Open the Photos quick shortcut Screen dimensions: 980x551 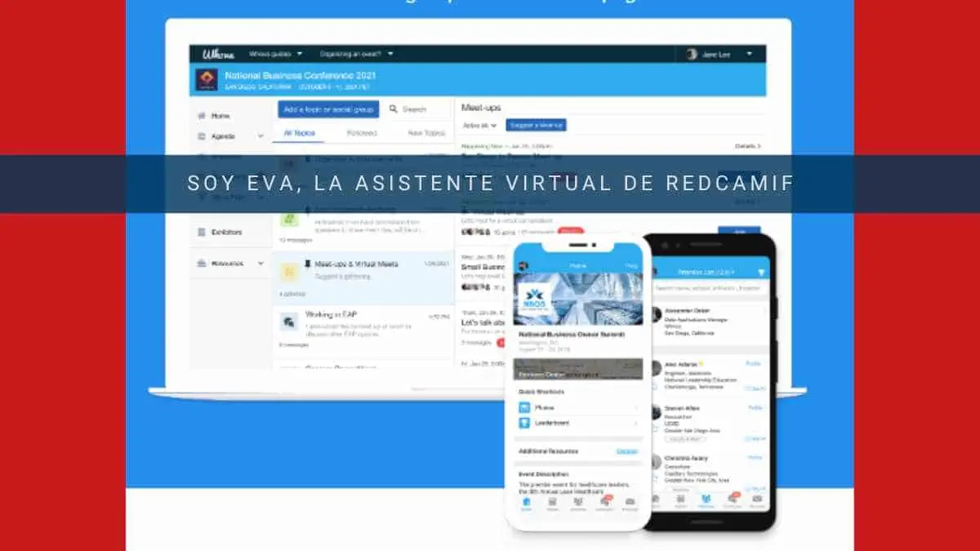coord(577,407)
